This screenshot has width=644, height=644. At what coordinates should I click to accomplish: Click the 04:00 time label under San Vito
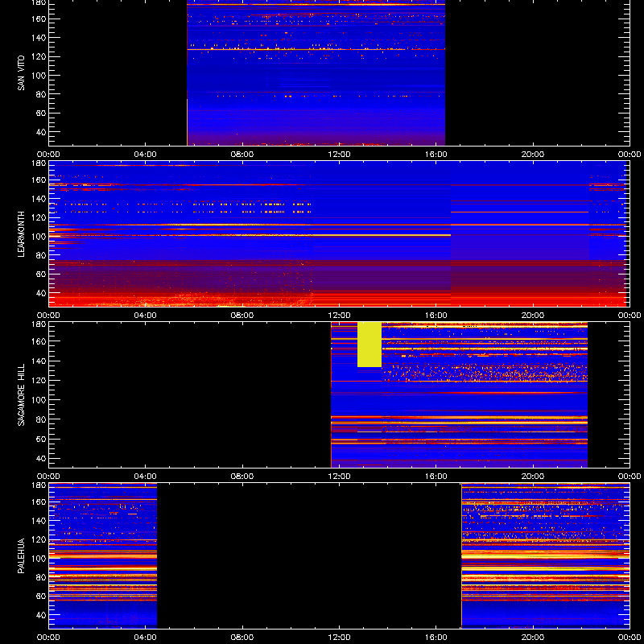point(146,155)
